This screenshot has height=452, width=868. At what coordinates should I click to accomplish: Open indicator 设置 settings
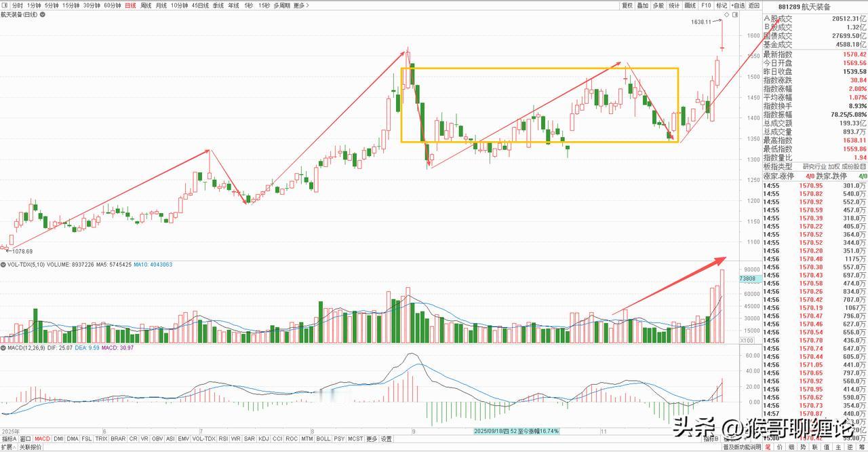point(386,439)
